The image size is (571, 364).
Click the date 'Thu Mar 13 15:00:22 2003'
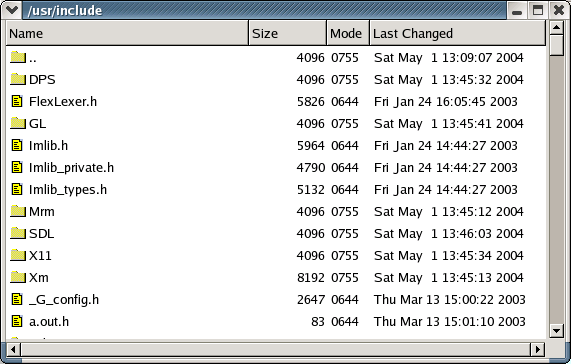tap(450, 300)
